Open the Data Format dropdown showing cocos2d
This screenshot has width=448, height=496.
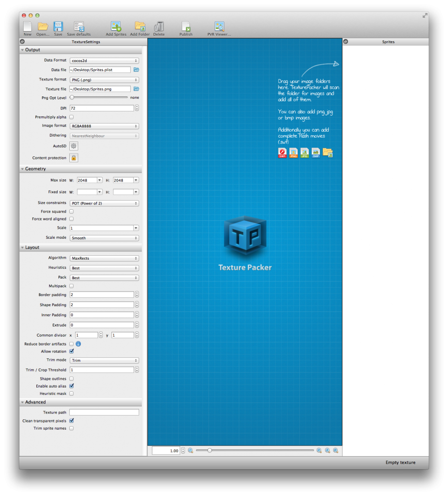[104, 60]
